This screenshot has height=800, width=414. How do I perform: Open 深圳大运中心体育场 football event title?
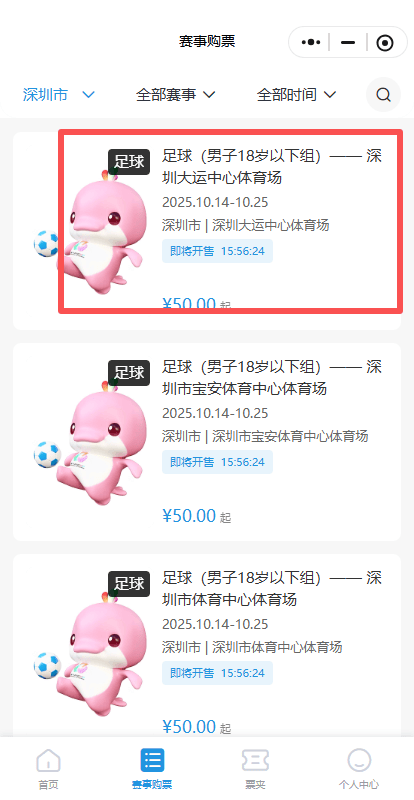[x=272, y=167]
